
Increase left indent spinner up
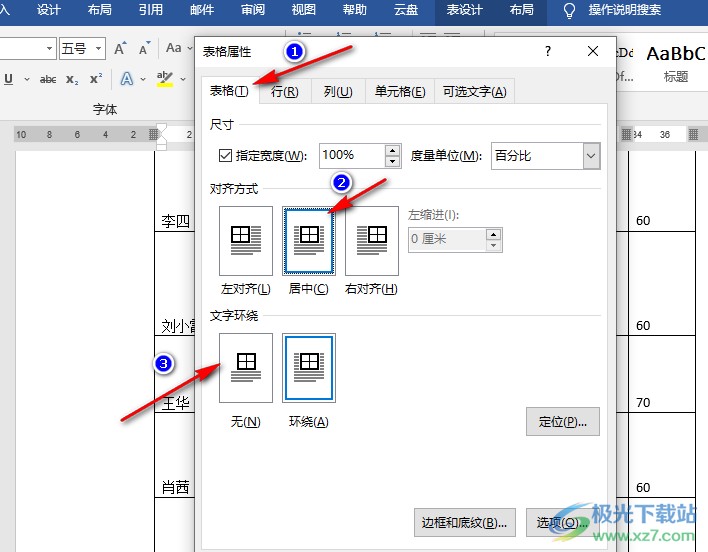(x=494, y=235)
